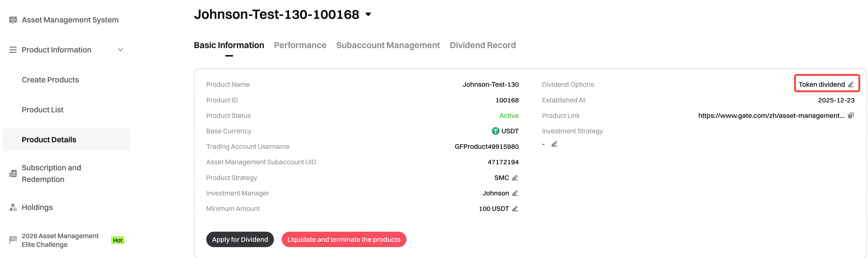Toggle the Product Information menu section
Image resolution: width=868 pixels, height=258 pixels.
click(56, 50)
